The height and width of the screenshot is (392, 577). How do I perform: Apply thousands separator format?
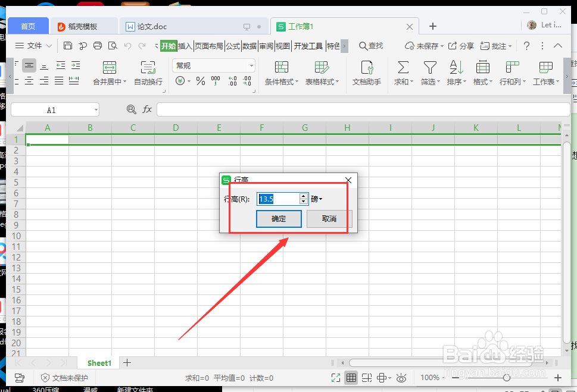(x=216, y=81)
